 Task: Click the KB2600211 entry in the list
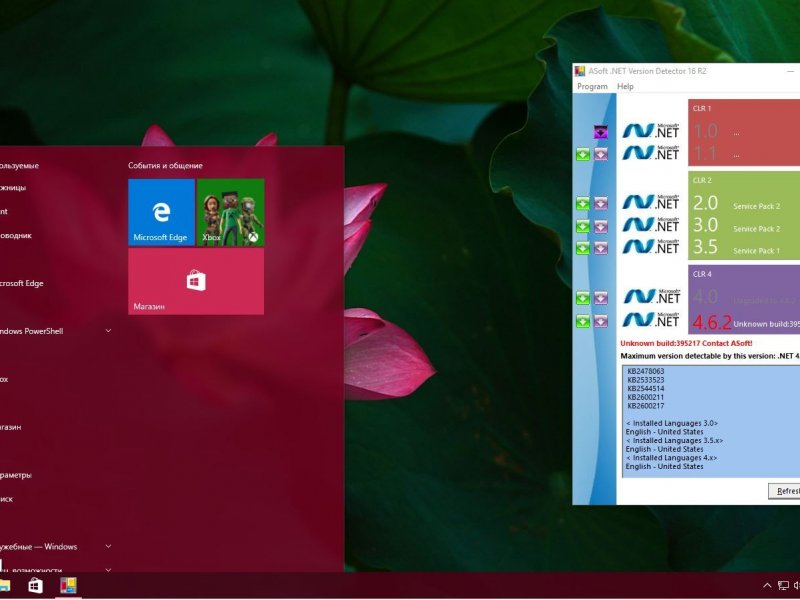[645, 397]
